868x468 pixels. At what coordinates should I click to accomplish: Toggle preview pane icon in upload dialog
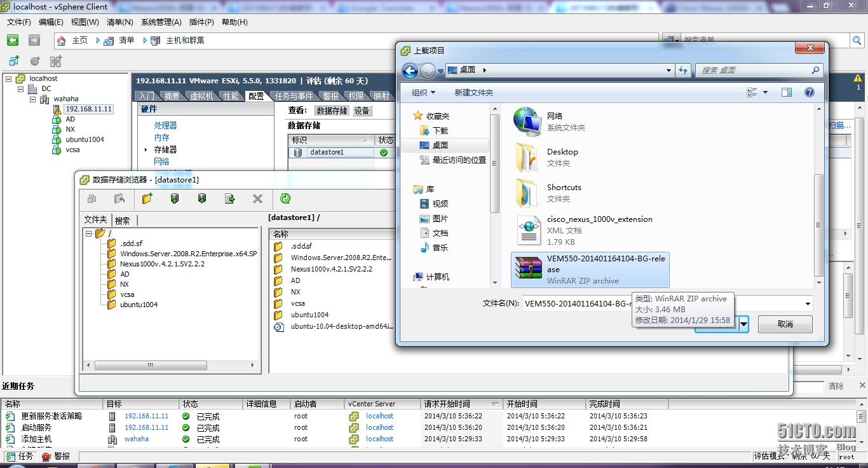tap(787, 92)
